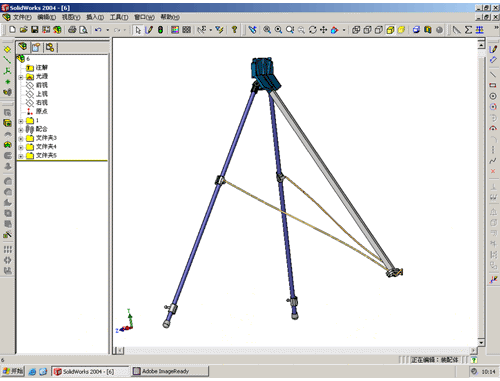Switch to the PropertyManager tab
The width and height of the screenshot is (500, 381).
pyautogui.click(x=36, y=48)
